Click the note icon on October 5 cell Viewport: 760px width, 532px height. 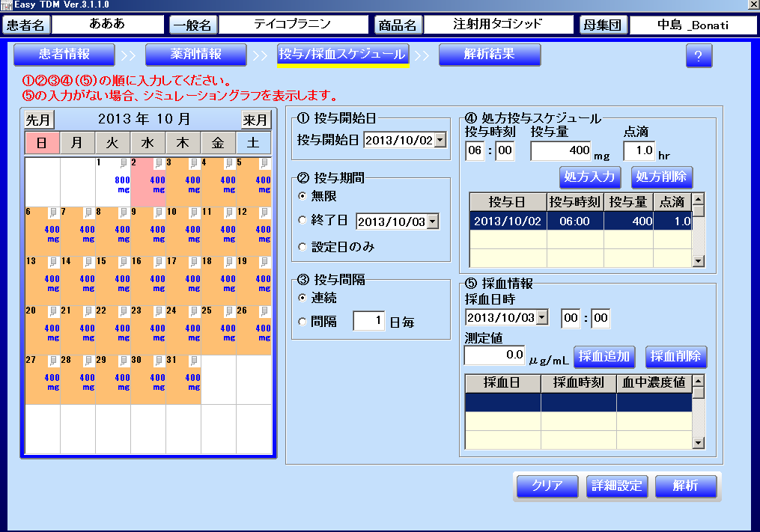pos(264,163)
